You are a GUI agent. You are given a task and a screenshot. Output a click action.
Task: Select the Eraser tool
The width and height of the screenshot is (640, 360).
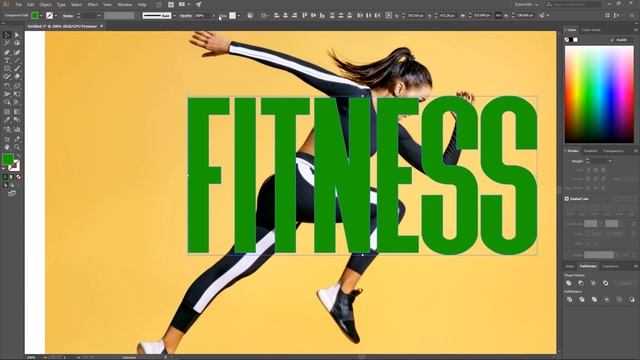coord(17,76)
